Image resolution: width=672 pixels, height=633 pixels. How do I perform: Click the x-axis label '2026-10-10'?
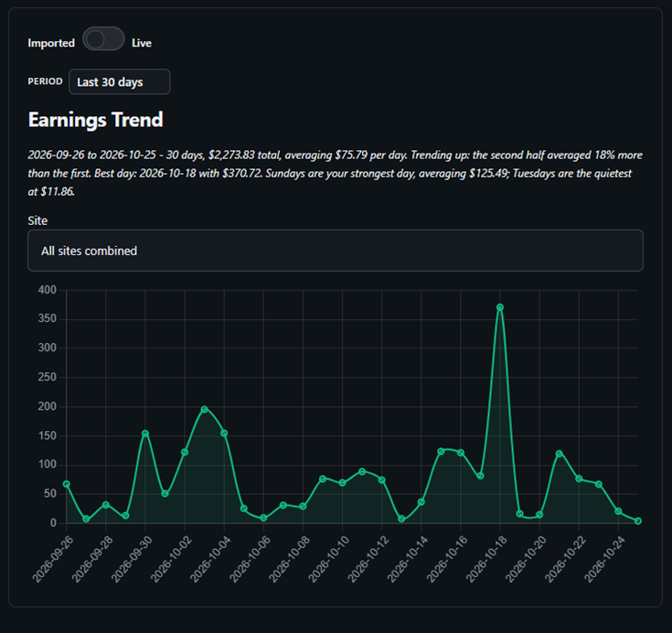(x=329, y=559)
